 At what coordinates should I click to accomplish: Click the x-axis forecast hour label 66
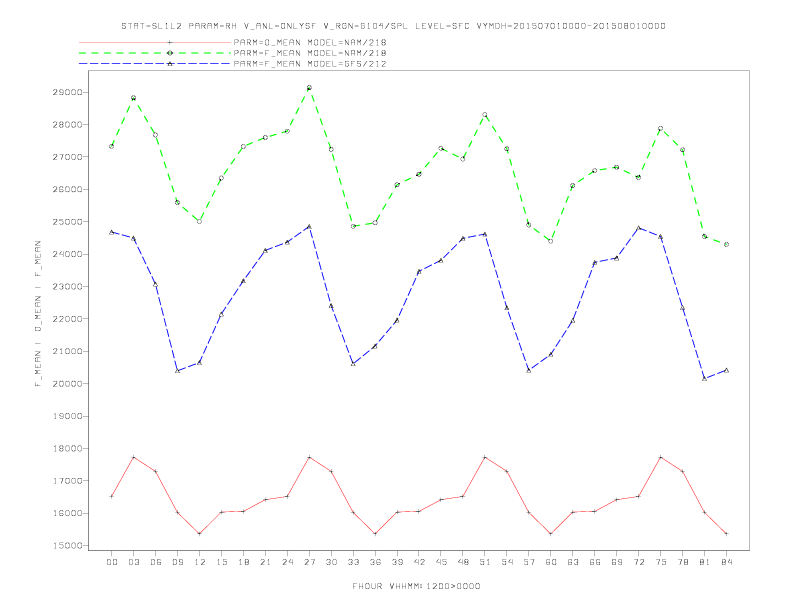coord(595,562)
